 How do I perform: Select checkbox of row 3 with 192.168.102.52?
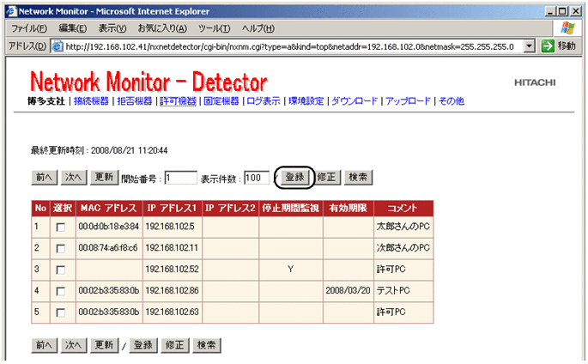pos(60,270)
